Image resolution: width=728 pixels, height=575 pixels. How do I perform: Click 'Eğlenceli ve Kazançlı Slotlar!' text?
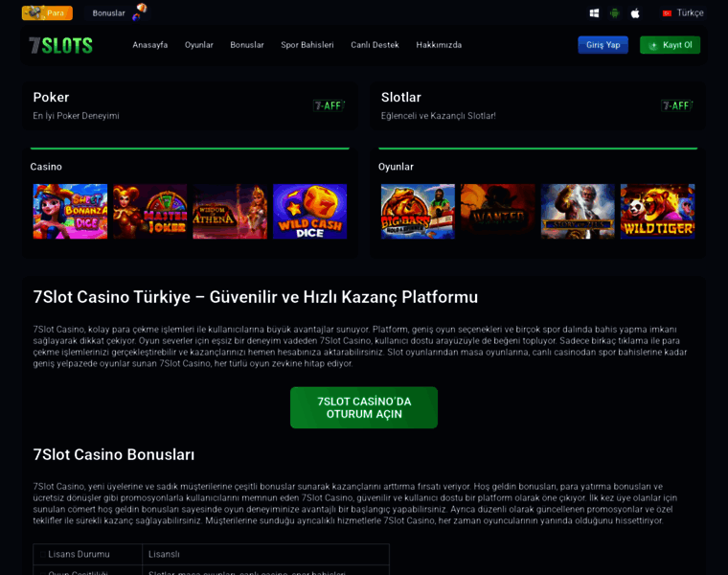(439, 116)
